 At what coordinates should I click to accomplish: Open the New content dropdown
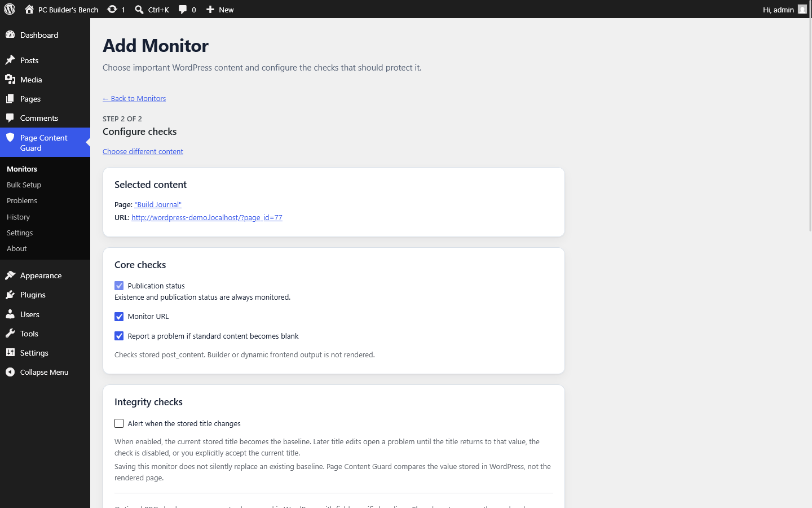pos(220,9)
